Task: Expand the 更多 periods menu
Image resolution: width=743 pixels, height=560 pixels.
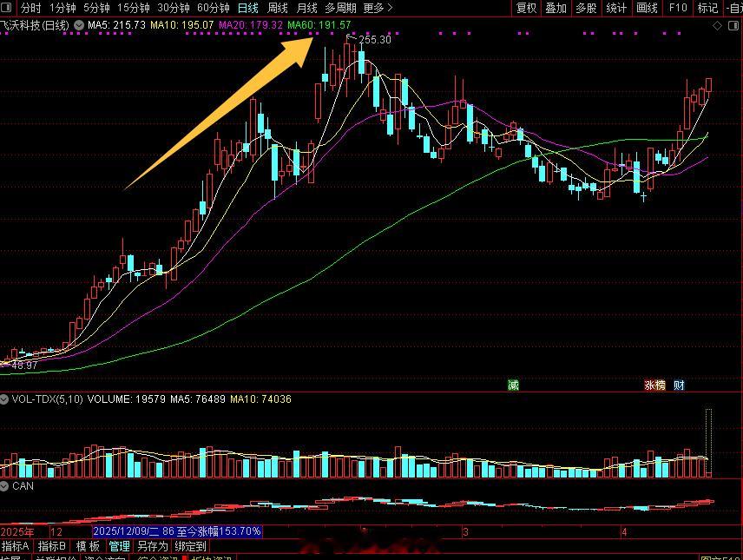Action: click(378, 8)
